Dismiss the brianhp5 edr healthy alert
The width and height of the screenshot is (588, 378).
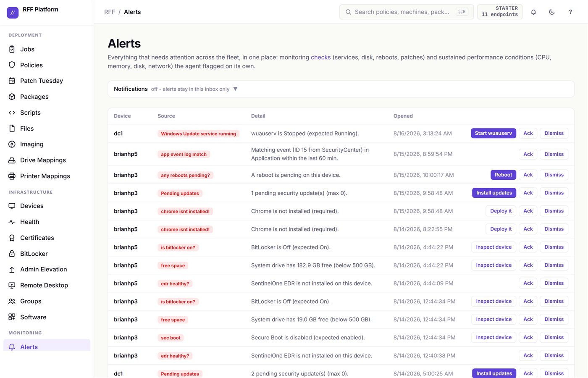554,283
